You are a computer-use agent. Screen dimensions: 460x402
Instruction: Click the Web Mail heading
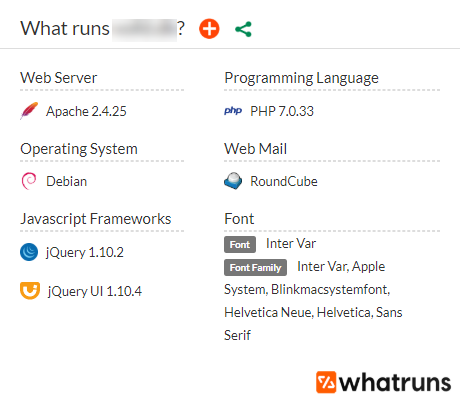[256, 149]
